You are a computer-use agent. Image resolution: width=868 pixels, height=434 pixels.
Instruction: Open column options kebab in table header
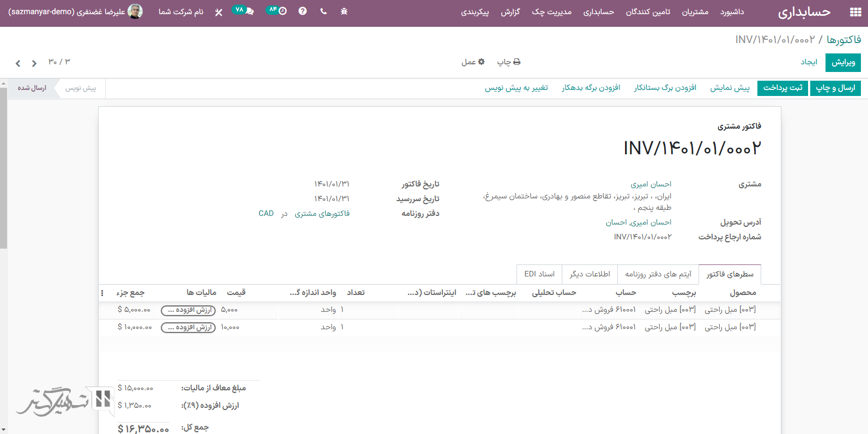point(102,293)
